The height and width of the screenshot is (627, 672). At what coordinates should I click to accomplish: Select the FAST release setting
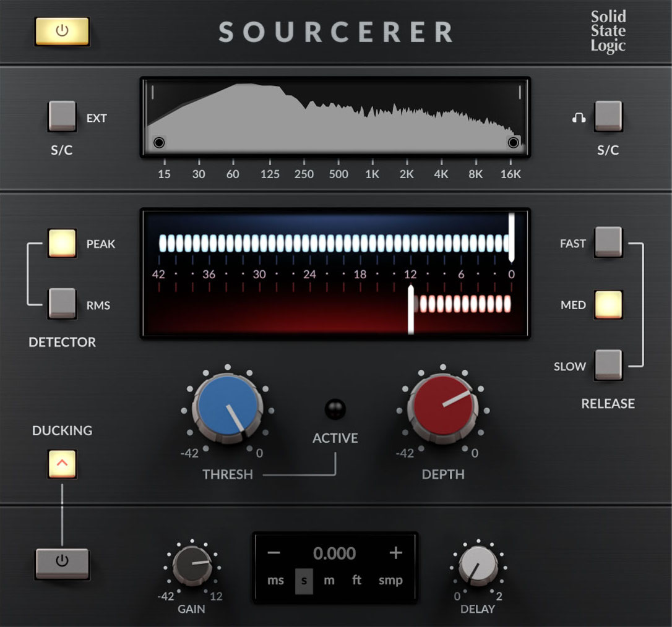coord(608,243)
